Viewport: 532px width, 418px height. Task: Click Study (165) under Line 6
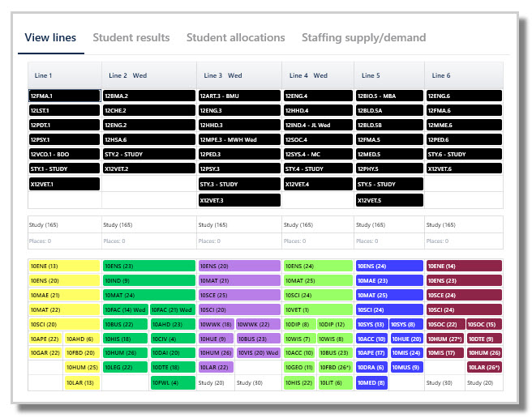coord(440,224)
